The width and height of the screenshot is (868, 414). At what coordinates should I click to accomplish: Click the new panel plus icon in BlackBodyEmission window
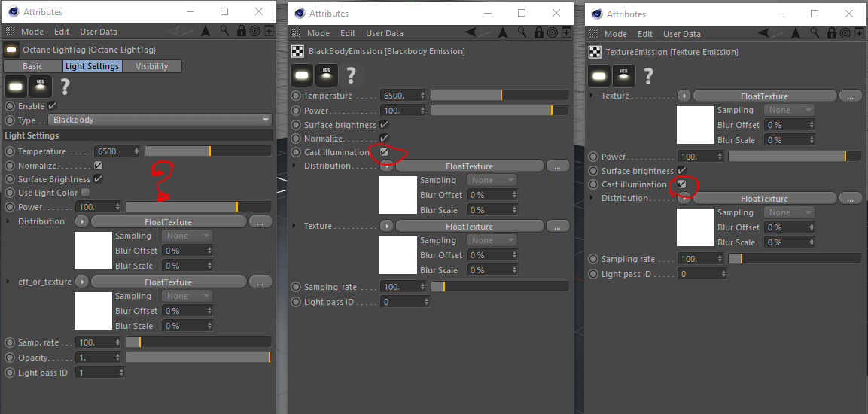565,33
